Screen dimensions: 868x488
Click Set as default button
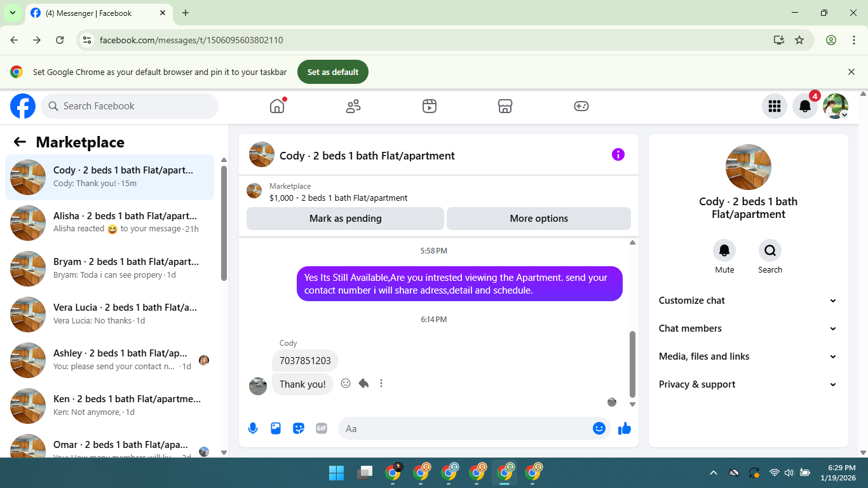(333, 72)
